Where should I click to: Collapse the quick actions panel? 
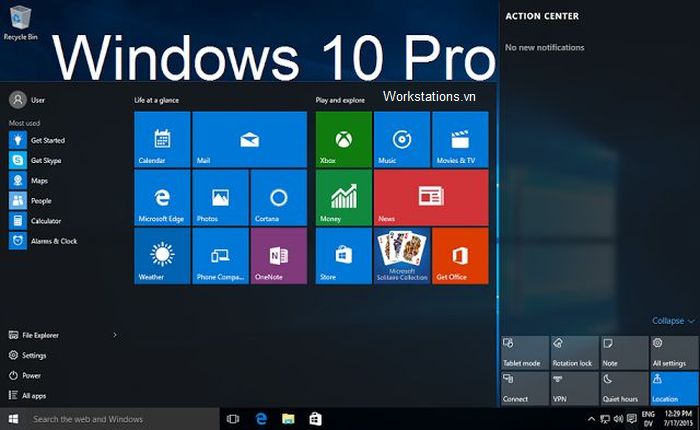click(x=673, y=321)
